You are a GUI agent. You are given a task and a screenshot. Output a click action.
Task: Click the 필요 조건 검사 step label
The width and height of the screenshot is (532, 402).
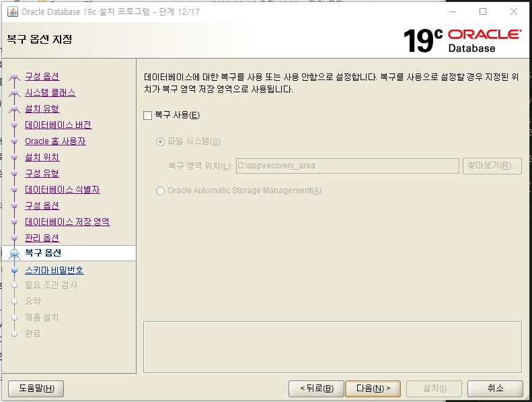pos(51,285)
